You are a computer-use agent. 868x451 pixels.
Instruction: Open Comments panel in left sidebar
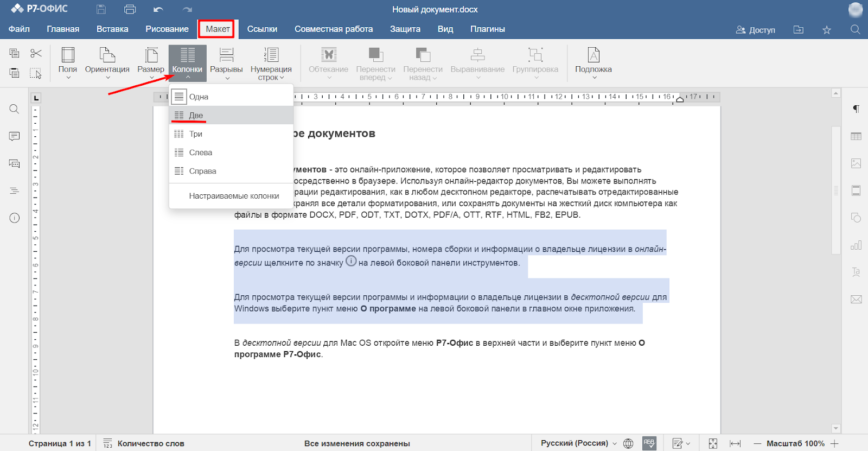click(x=15, y=136)
